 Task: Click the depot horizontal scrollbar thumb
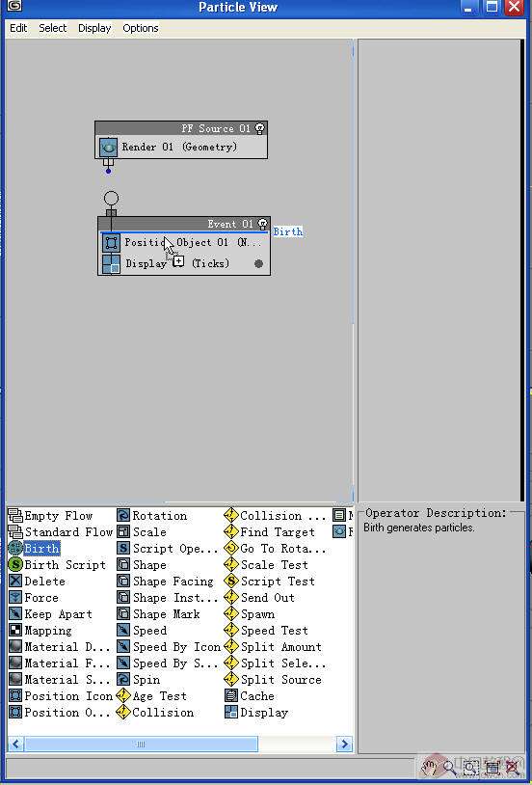[x=141, y=744]
